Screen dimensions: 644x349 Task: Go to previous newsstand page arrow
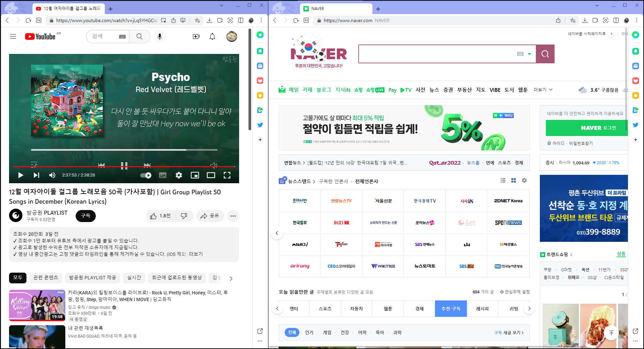point(277,233)
